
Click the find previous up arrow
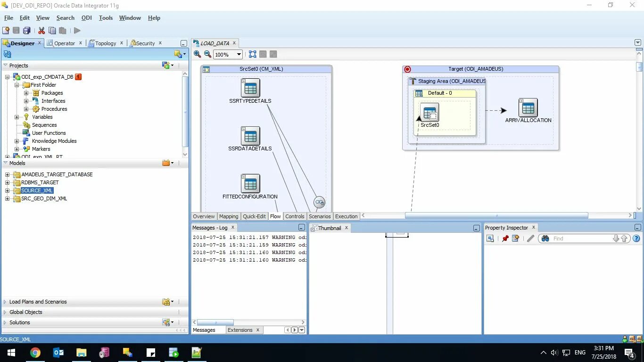coord(624,239)
